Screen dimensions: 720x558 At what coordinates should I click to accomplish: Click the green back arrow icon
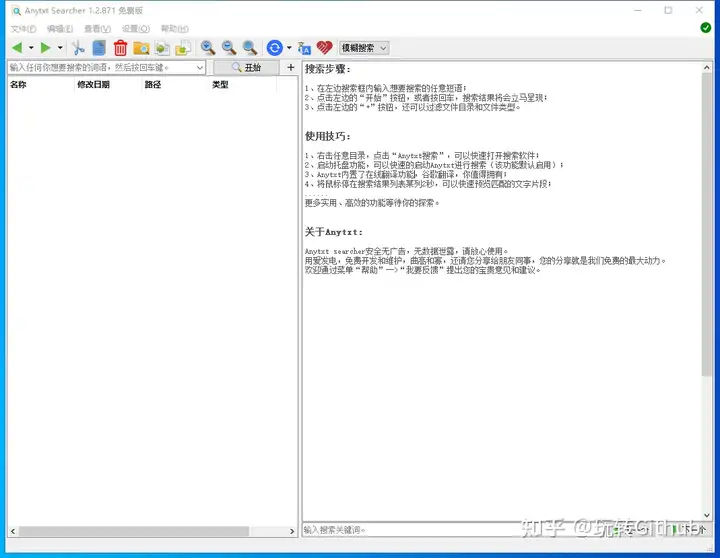tap(17, 48)
